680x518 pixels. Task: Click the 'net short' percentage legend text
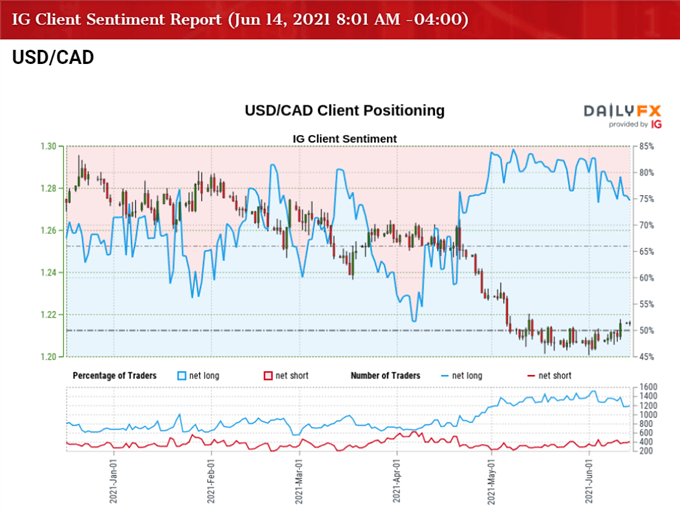[x=292, y=376]
